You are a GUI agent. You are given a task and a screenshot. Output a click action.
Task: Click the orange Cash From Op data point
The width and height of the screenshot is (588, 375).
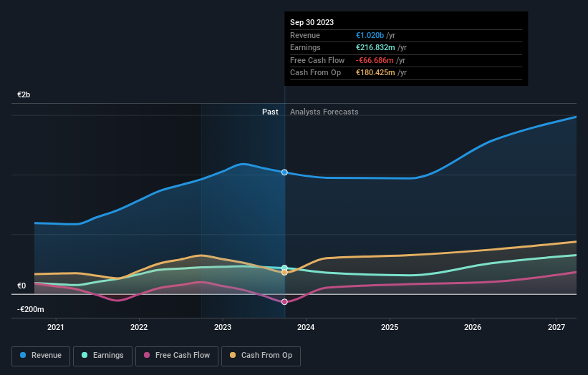coord(284,273)
